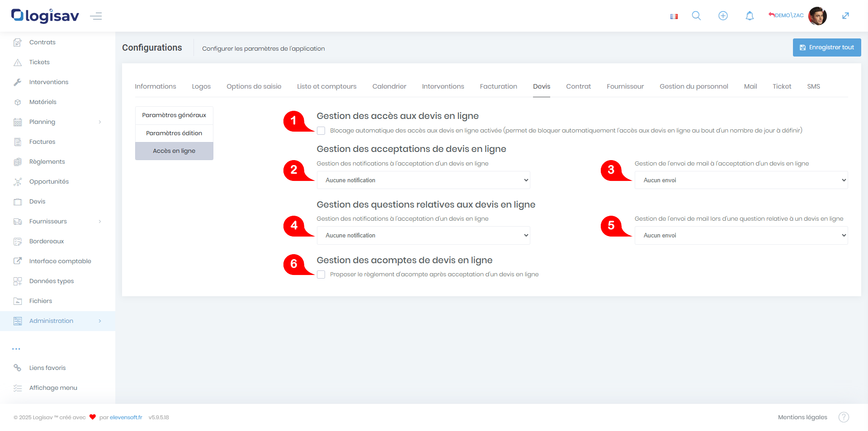This screenshot has width=868, height=431.
Task: Click the fullscreen expand arrow icon
Action: 845,16
